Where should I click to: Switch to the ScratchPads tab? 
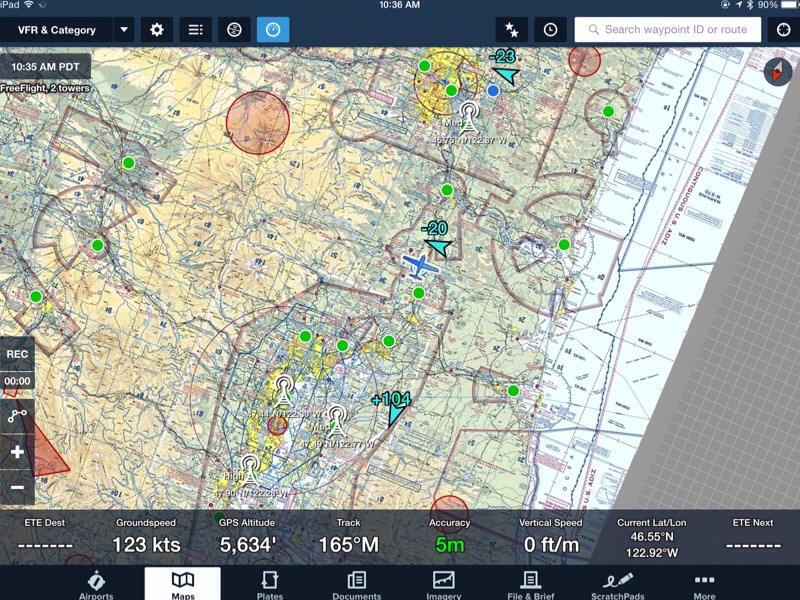[617, 585]
